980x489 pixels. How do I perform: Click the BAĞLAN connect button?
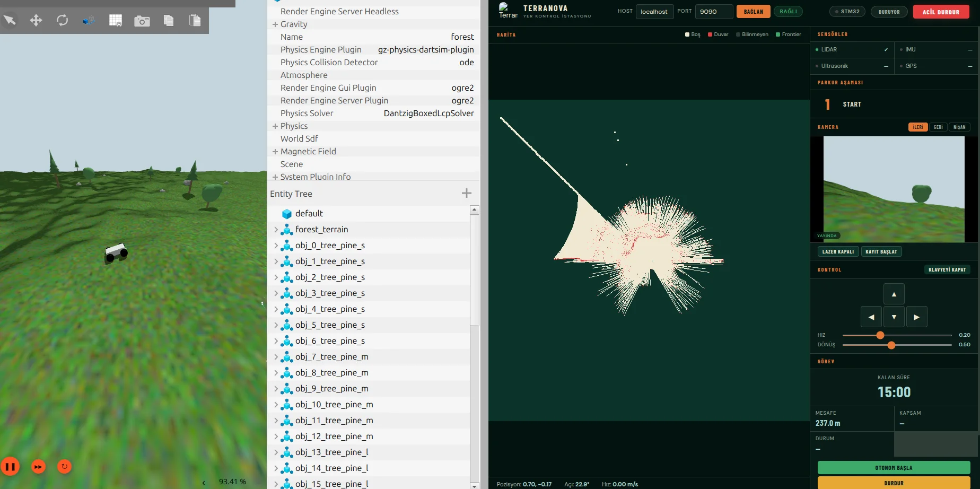pyautogui.click(x=754, y=12)
